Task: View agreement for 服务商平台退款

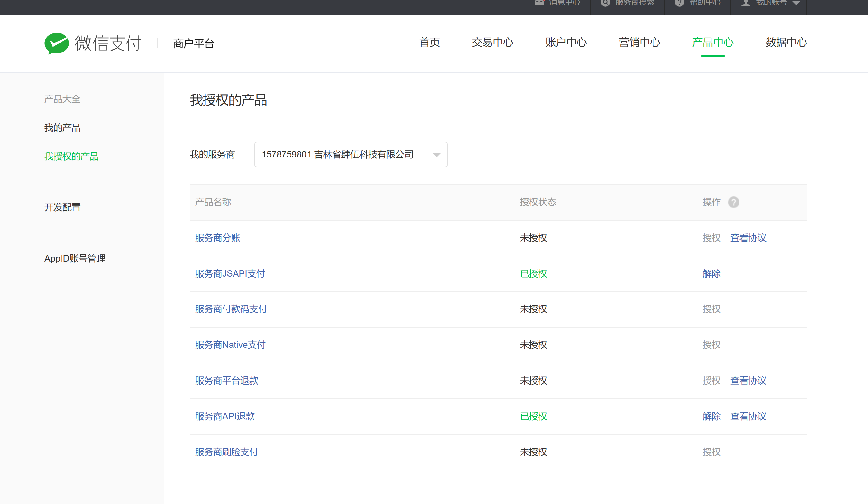Action: coord(748,381)
